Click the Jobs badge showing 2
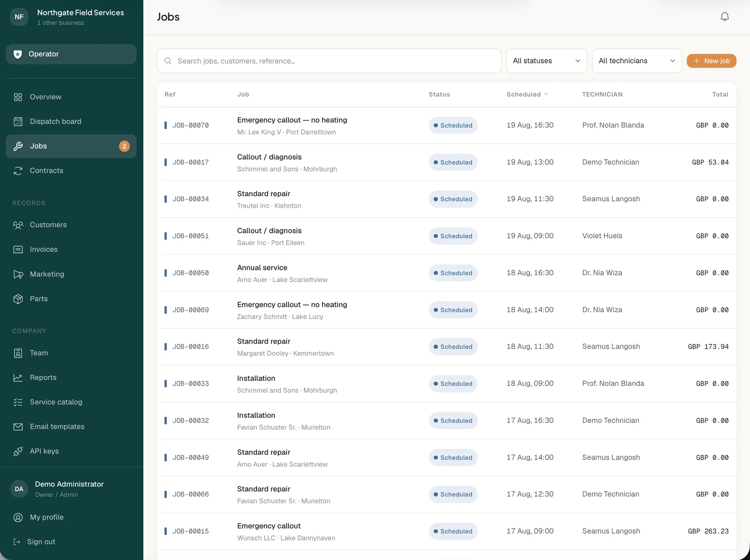The image size is (750, 560). [124, 146]
